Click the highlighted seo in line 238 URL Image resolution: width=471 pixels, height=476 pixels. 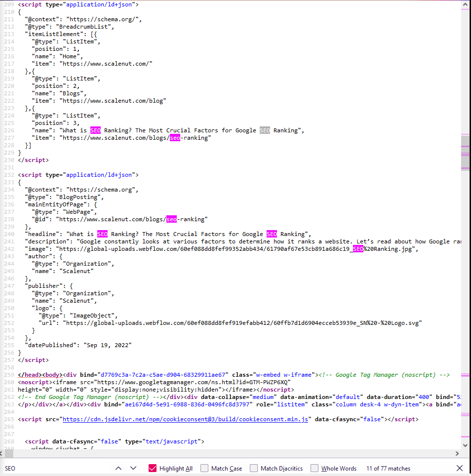click(x=171, y=219)
